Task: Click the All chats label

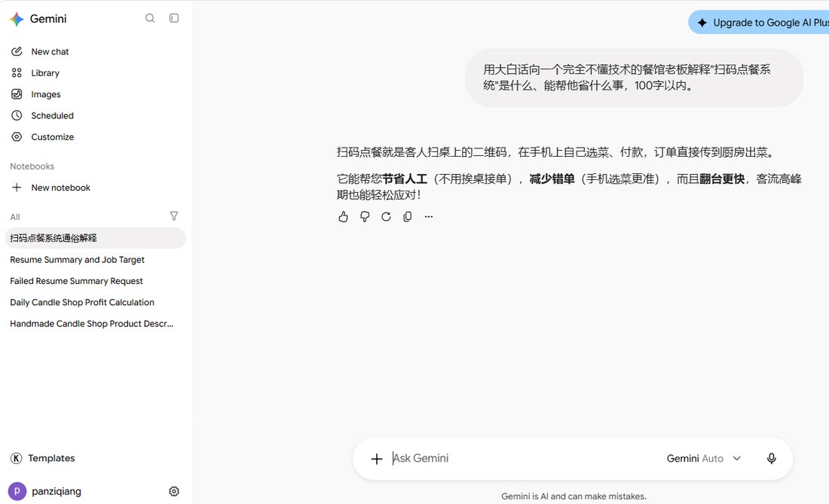Action: [x=15, y=217]
